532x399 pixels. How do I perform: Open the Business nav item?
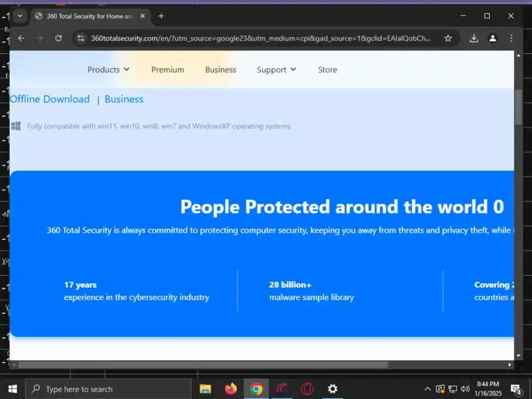(x=220, y=70)
